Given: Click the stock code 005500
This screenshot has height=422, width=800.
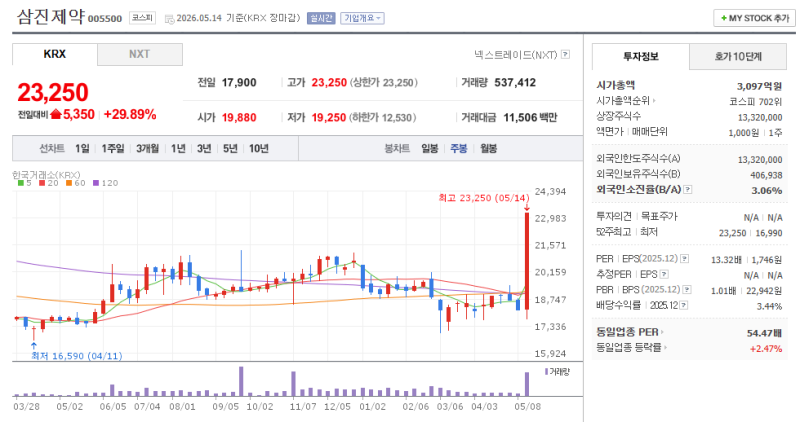Looking at the screenshot, I should 105,19.
